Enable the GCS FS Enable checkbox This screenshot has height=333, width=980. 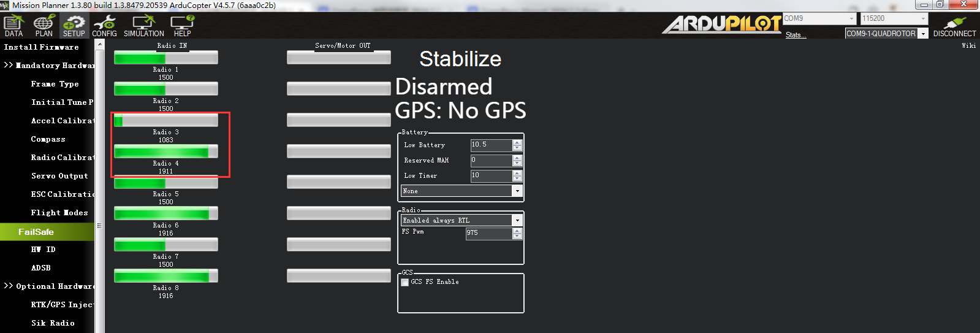click(x=405, y=282)
